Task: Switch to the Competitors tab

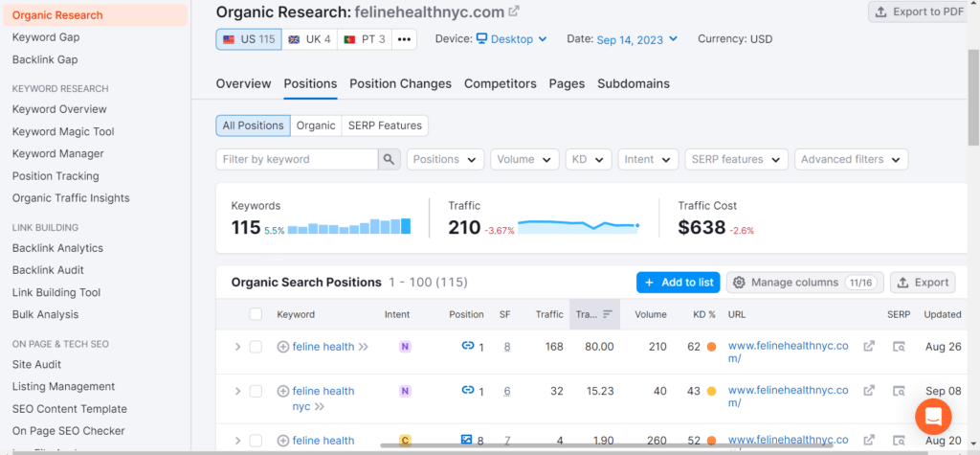Action: click(500, 83)
